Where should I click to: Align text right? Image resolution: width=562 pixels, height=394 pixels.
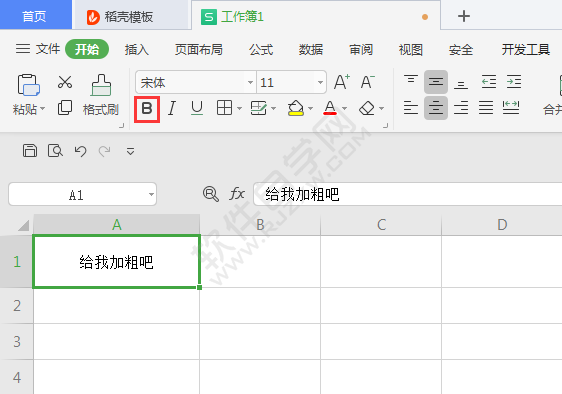tap(461, 108)
